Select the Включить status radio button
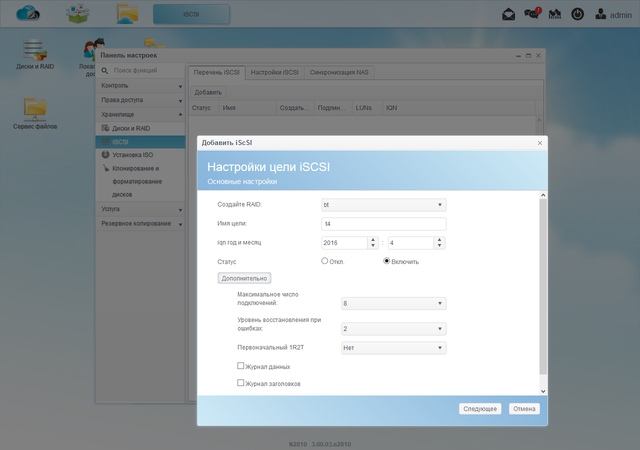Screen dimensions: 640x450 (x=387, y=261)
